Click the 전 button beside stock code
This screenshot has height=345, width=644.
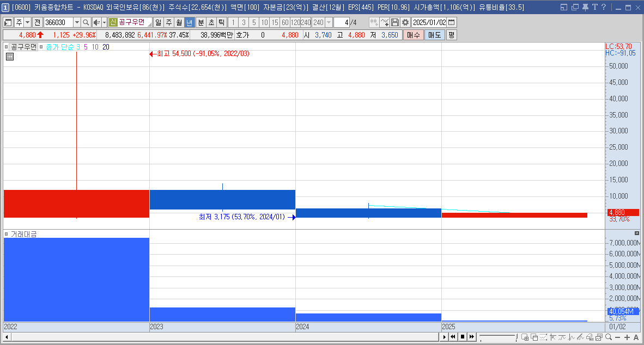pyautogui.click(x=37, y=22)
